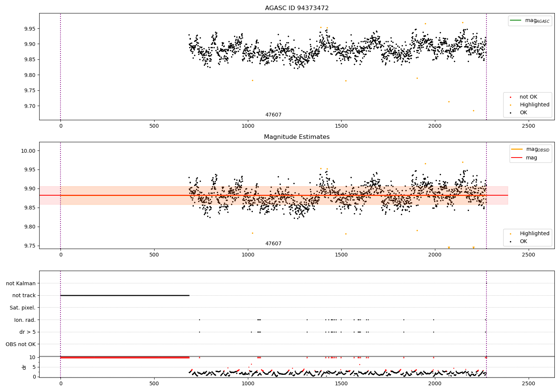Click the '2500' x-tick in the bottom flags plot
The height and width of the screenshot is (392, 560).
pos(528,383)
